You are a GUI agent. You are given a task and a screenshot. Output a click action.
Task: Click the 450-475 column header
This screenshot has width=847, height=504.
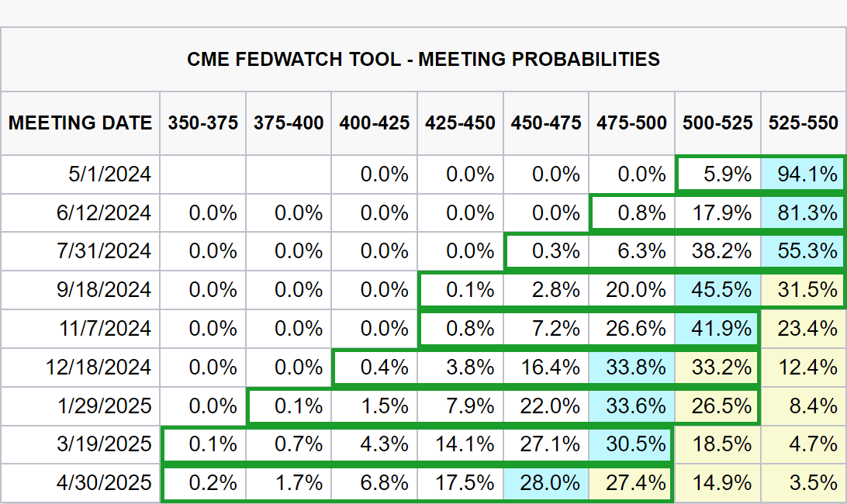(546, 123)
